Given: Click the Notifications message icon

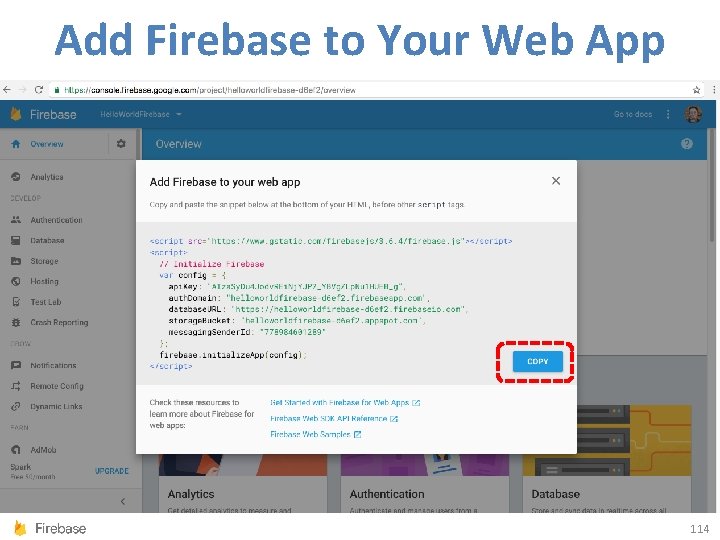Looking at the screenshot, I should (16, 366).
